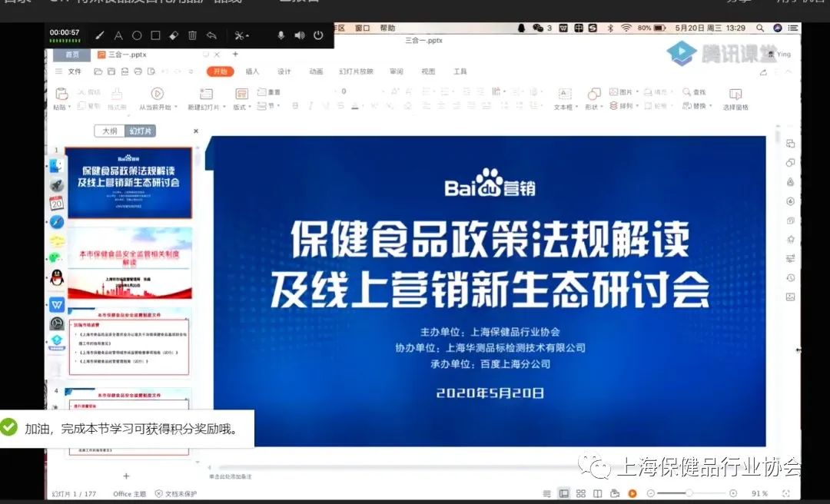
Task: Click the 新建幻灯片 icon
Action: [x=206, y=94]
